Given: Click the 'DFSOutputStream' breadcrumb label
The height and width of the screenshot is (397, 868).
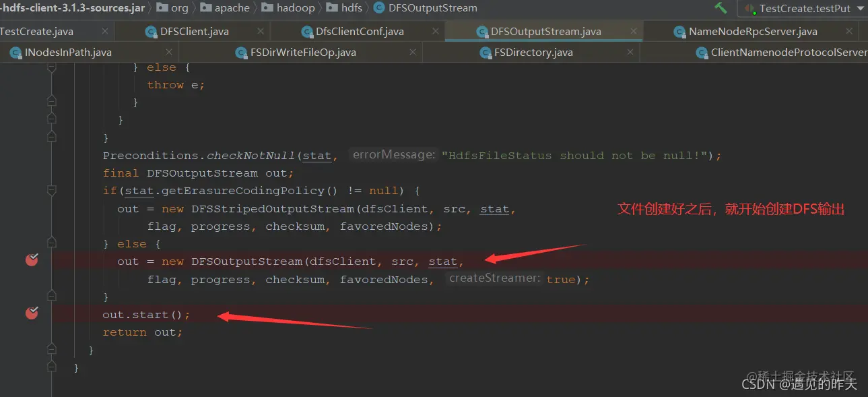Looking at the screenshot, I should tap(433, 8).
